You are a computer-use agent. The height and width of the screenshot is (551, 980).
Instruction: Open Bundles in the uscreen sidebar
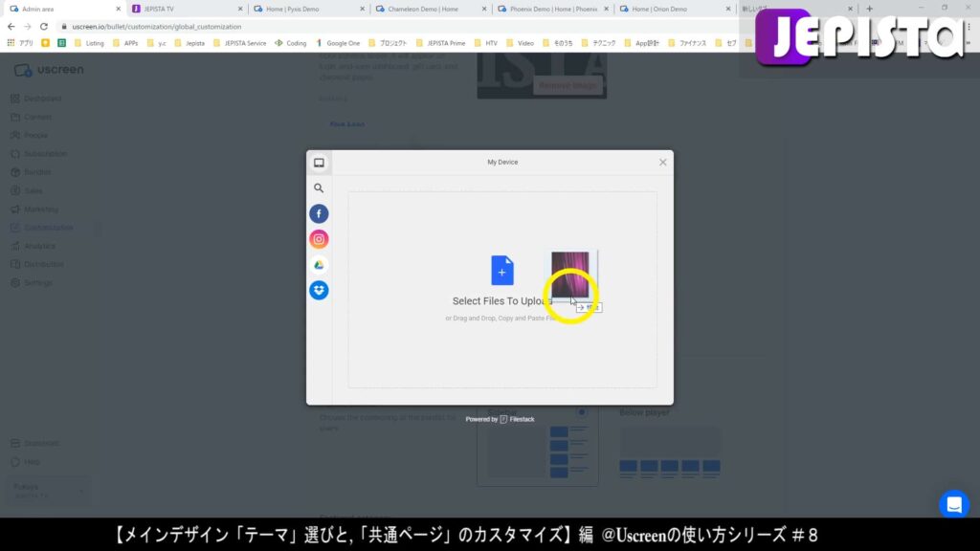(x=32, y=172)
